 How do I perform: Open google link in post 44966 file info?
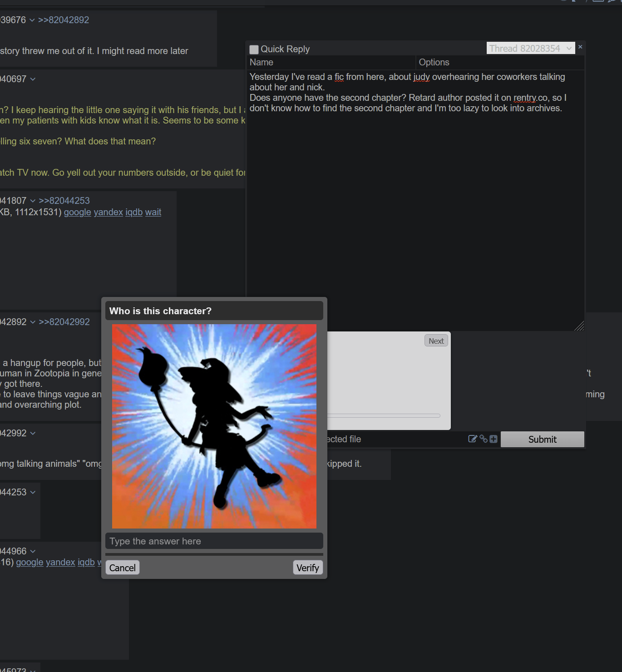[30, 562]
